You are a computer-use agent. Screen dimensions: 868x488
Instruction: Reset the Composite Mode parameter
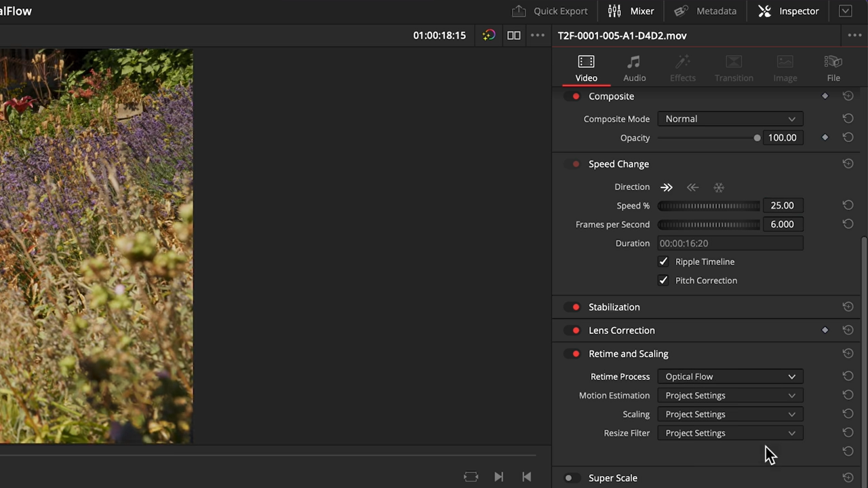click(x=848, y=118)
